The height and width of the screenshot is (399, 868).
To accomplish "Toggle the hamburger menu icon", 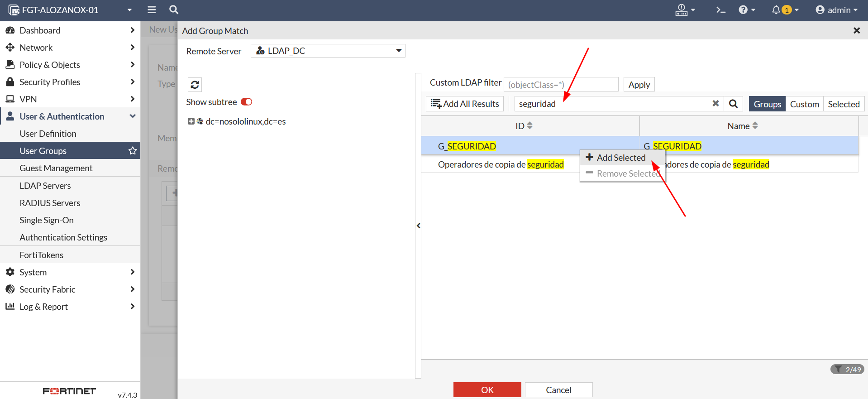I will [152, 10].
